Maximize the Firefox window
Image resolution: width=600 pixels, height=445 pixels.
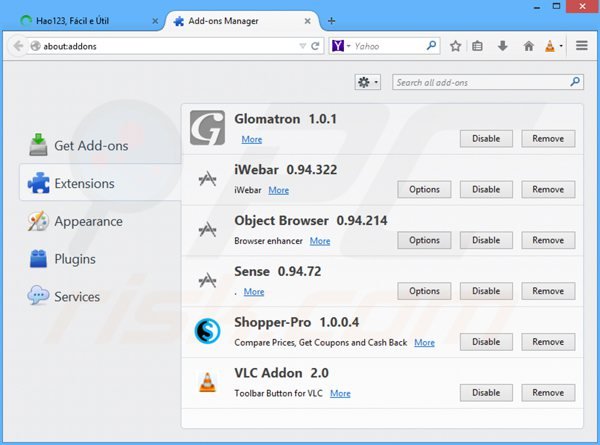(556, 6)
